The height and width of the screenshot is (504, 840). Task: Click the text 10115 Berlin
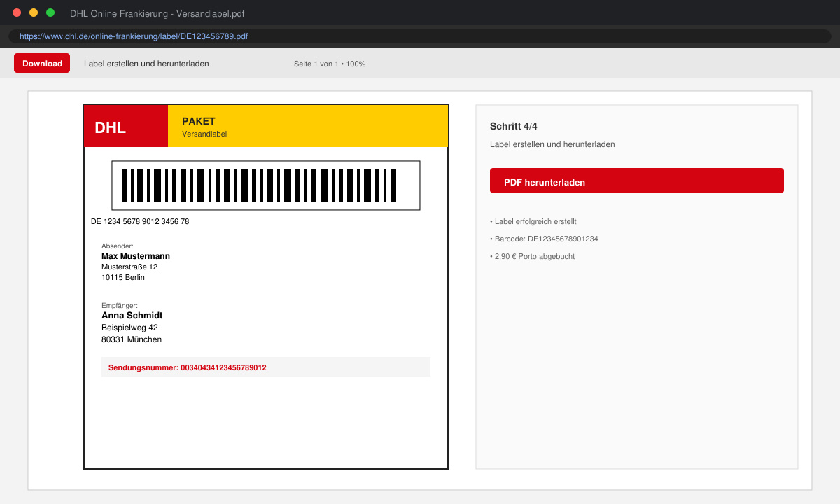[123, 277]
